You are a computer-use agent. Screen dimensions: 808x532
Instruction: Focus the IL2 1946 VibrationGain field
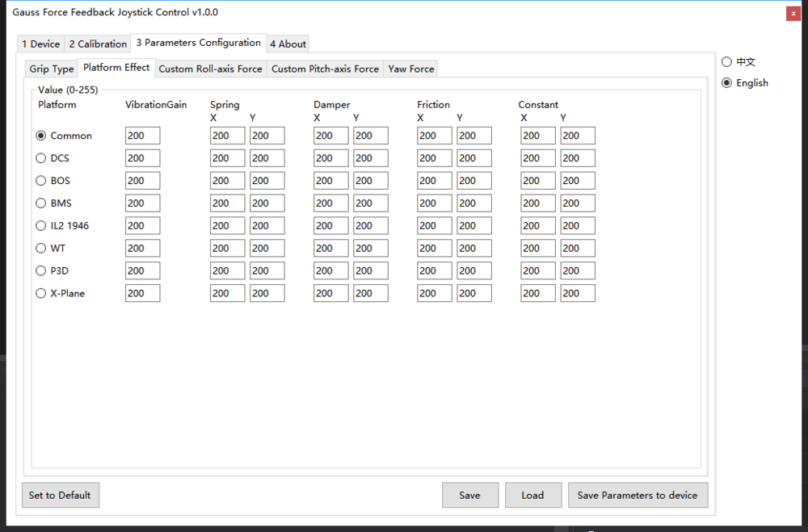[x=143, y=225]
